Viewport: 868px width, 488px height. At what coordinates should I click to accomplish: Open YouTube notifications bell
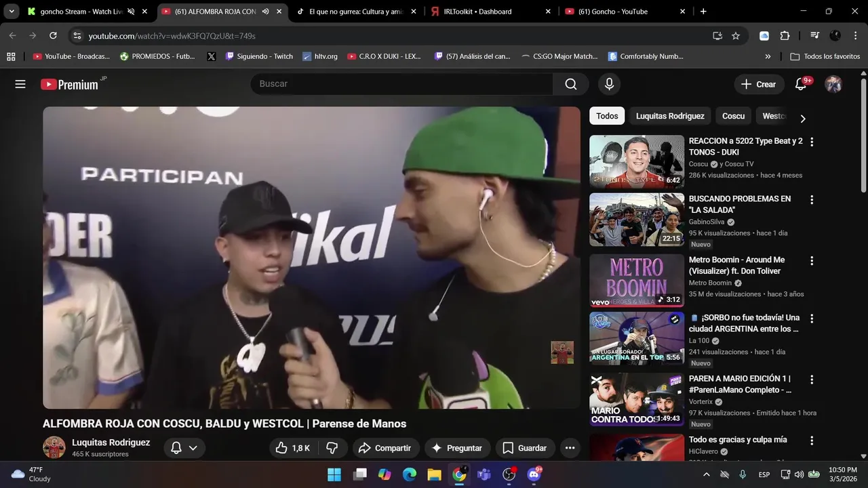[801, 84]
